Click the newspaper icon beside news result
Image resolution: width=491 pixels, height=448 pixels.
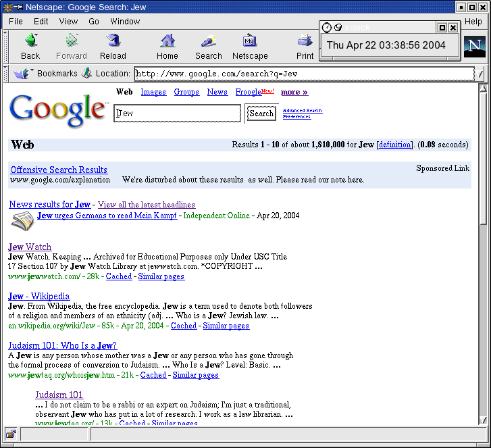[x=22, y=221]
